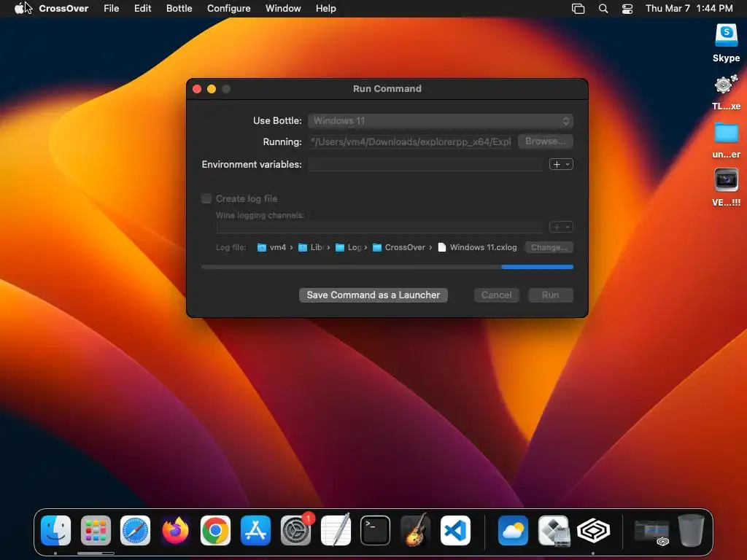Open the minimized window thumbnail in Dock
Image resolution: width=747 pixels, height=560 pixels.
tap(651, 532)
